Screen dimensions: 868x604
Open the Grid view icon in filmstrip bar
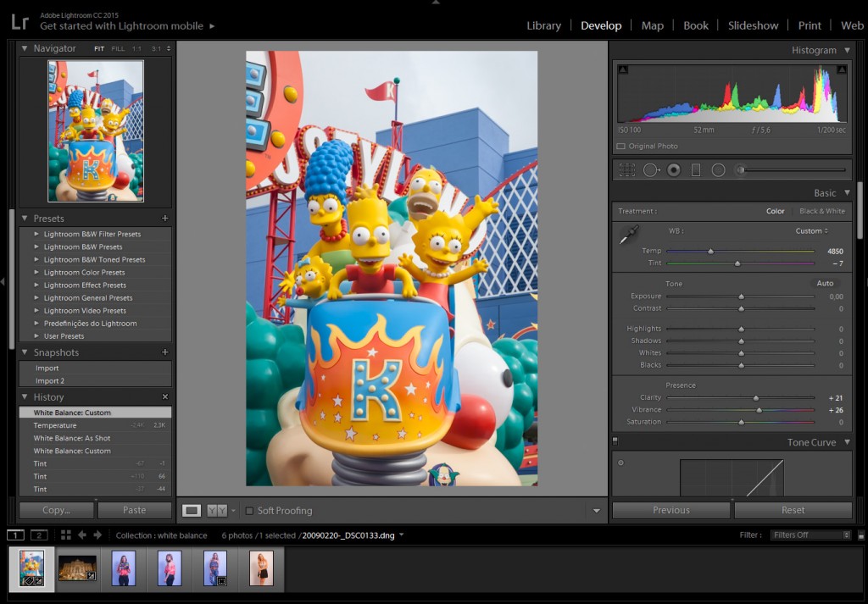66,535
